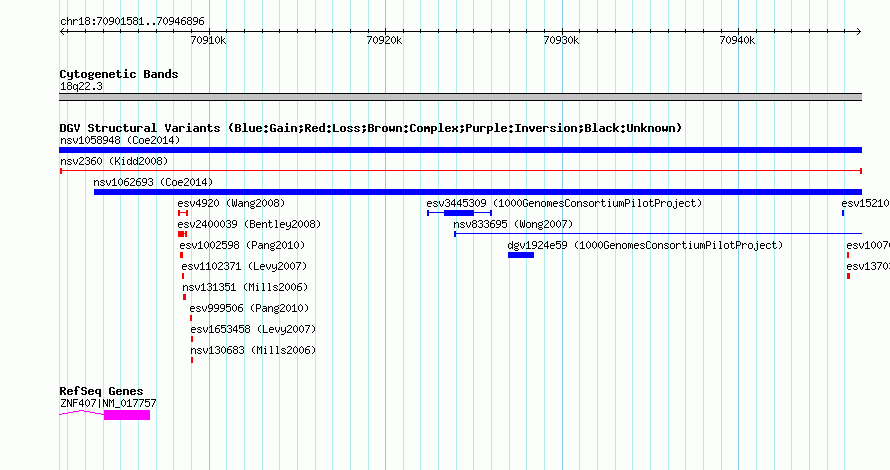
Task: Click the 70930k ruler position label
Action: coord(561,40)
